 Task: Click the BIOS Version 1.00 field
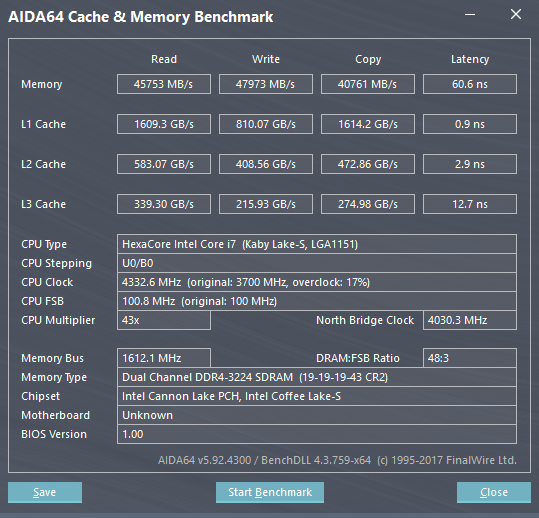click(x=317, y=434)
